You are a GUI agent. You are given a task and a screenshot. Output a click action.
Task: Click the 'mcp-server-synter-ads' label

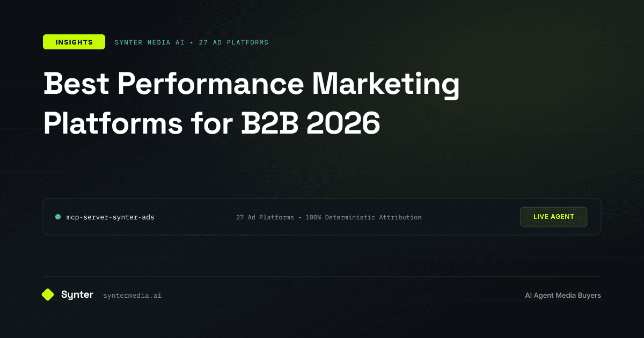click(x=110, y=217)
